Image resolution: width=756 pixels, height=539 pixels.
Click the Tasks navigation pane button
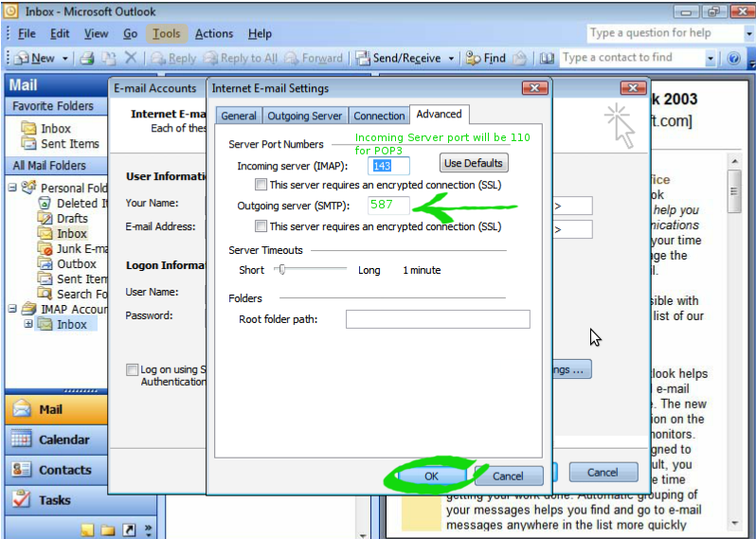56,500
